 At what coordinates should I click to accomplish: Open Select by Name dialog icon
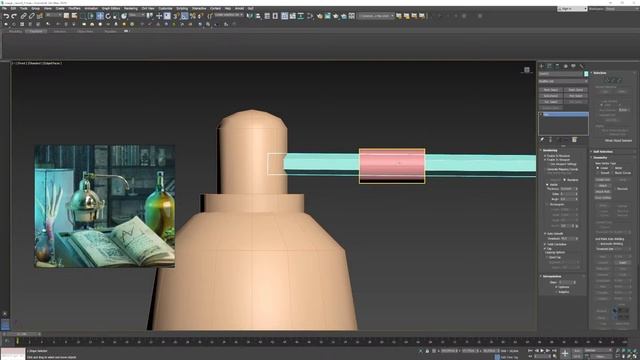click(x=74, y=16)
